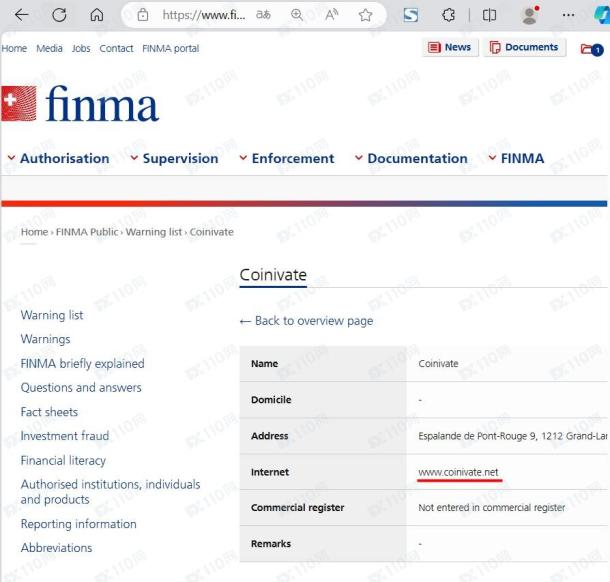The height and width of the screenshot is (582, 610).
Task: Open the Documents button
Action: [524, 47]
